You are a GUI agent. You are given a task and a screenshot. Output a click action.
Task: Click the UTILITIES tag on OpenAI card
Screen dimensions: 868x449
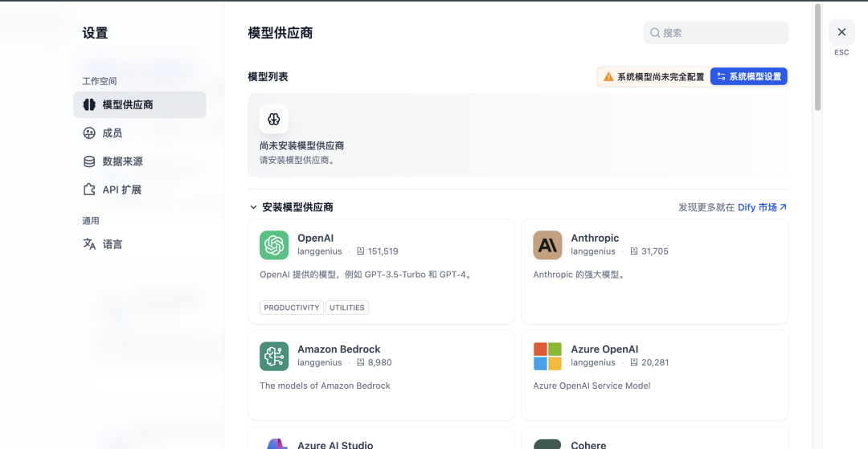click(x=347, y=308)
